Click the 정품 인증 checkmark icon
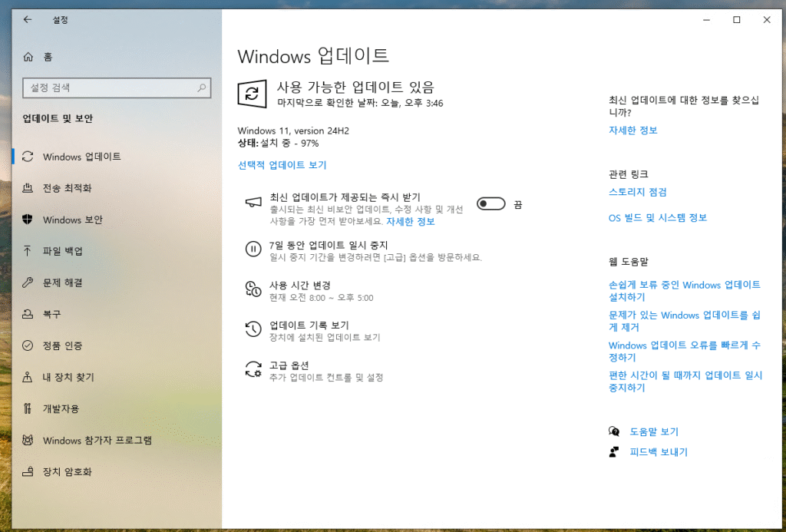Image resolution: width=786 pixels, height=532 pixels. [28, 345]
